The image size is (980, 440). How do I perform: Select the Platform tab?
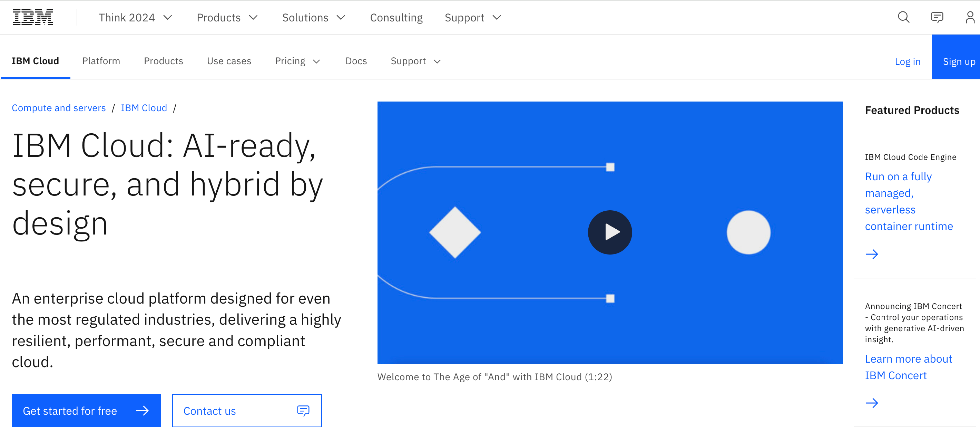pos(101,61)
